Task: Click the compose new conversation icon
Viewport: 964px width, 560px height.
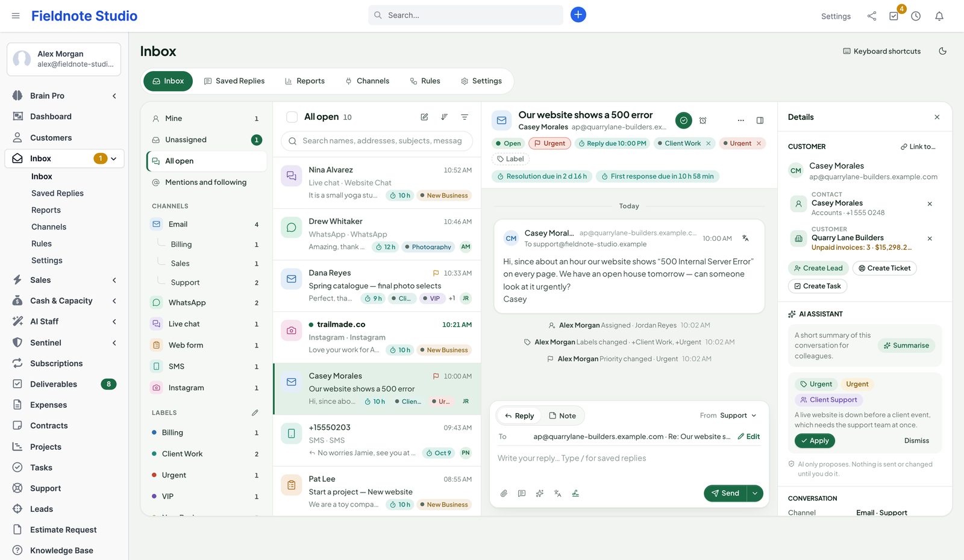Action: [424, 117]
